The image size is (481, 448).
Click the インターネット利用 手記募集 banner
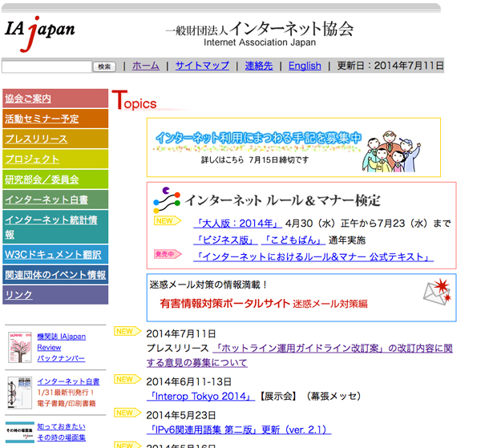(x=293, y=147)
